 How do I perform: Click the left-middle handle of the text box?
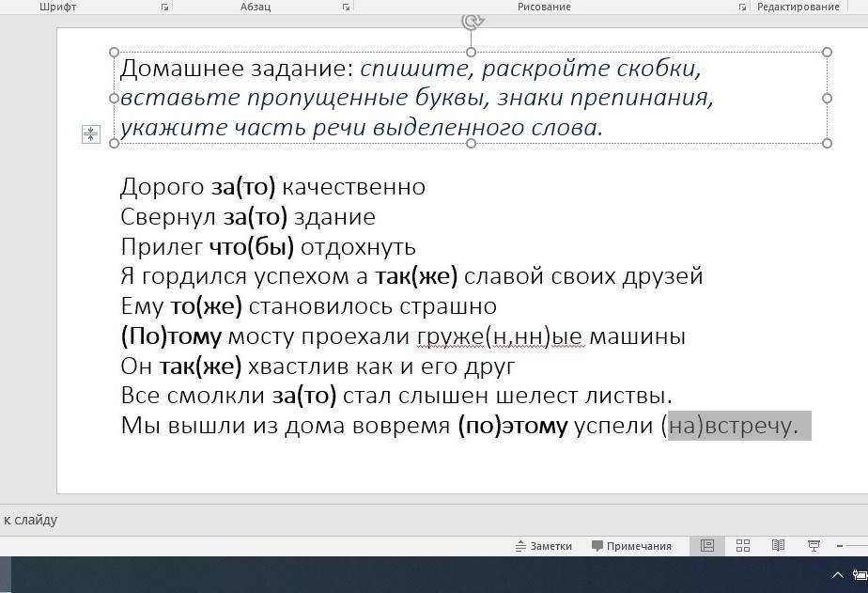pyautogui.click(x=114, y=98)
